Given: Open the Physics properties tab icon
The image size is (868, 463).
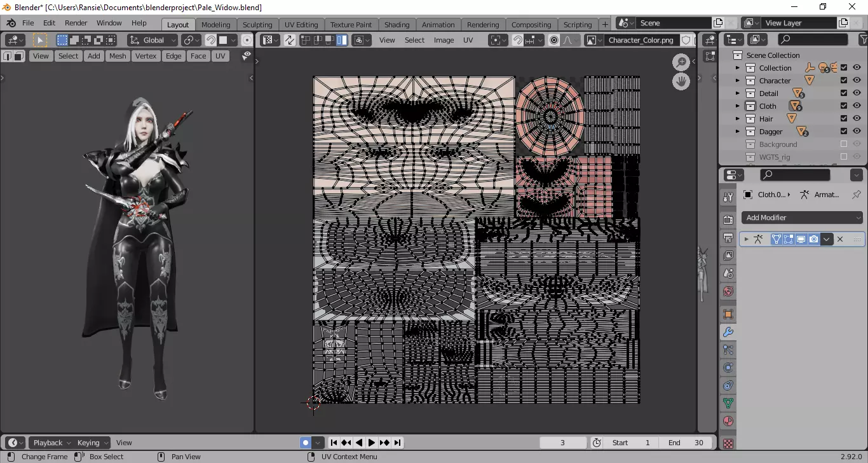Looking at the screenshot, I should point(728,368).
